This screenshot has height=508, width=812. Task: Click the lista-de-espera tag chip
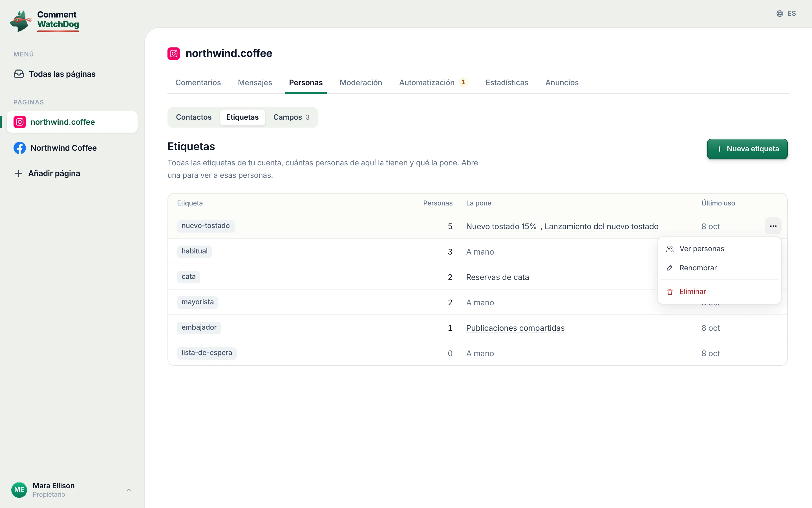coord(207,353)
